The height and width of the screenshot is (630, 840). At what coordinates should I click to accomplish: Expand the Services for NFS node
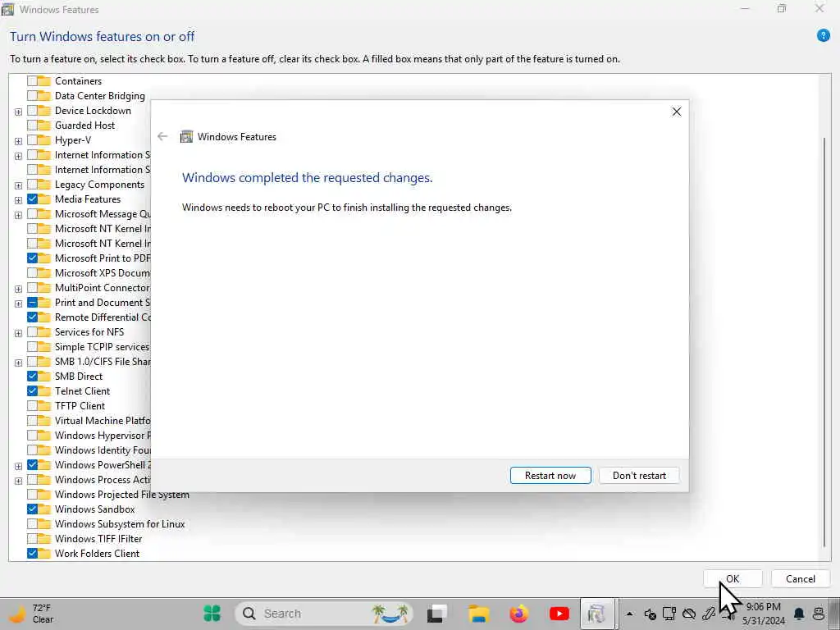pyautogui.click(x=18, y=333)
